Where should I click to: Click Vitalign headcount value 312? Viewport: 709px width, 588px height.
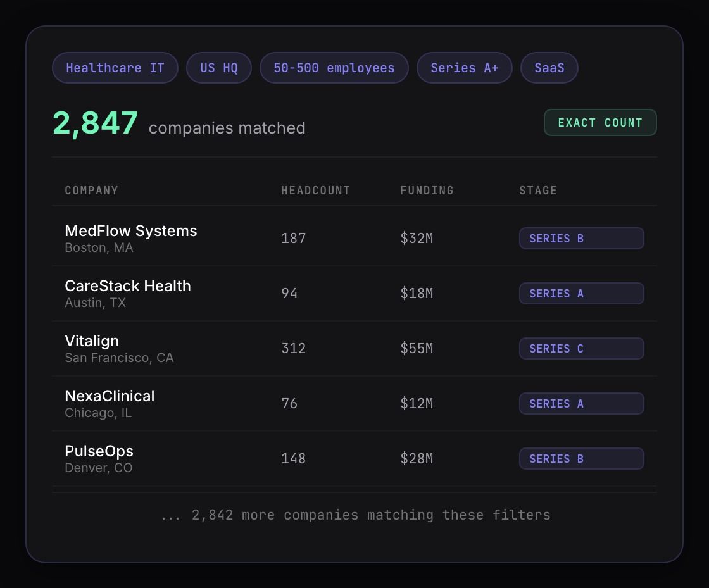click(x=294, y=349)
